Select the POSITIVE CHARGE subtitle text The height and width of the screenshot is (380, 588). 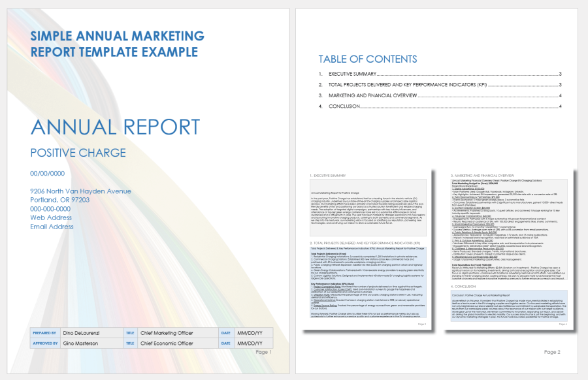pyautogui.click(x=78, y=153)
